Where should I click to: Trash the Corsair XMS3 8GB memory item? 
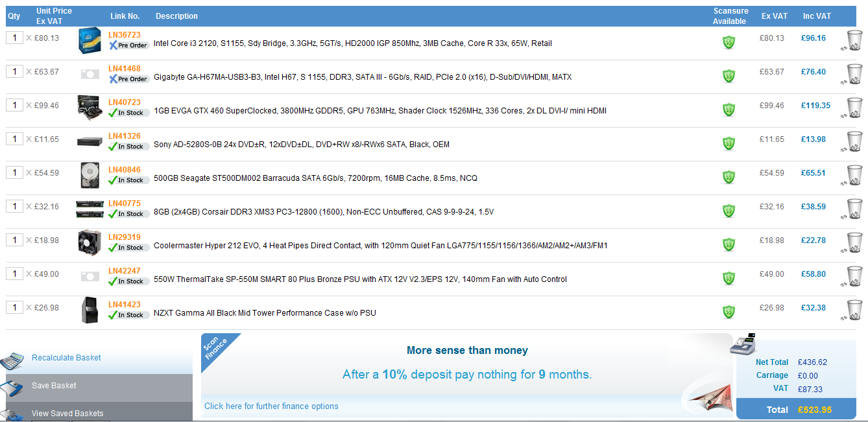tap(853, 209)
